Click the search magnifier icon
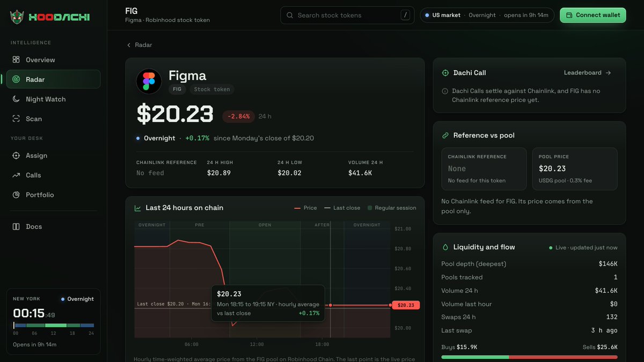644x362 pixels. click(290, 15)
